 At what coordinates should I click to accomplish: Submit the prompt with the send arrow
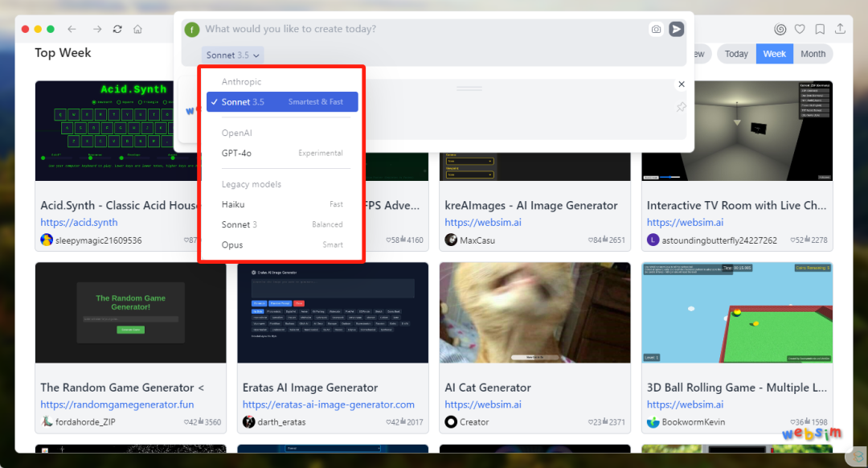pos(676,30)
